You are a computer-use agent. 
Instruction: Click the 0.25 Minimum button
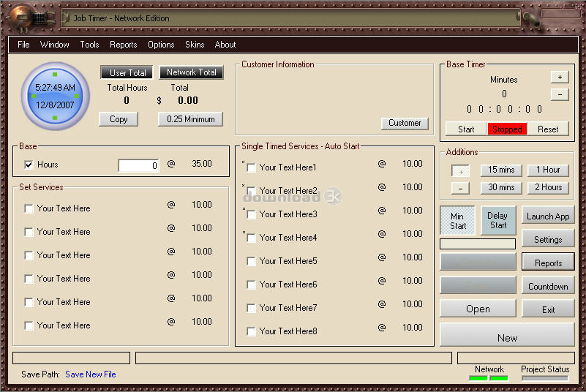[x=191, y=119]
